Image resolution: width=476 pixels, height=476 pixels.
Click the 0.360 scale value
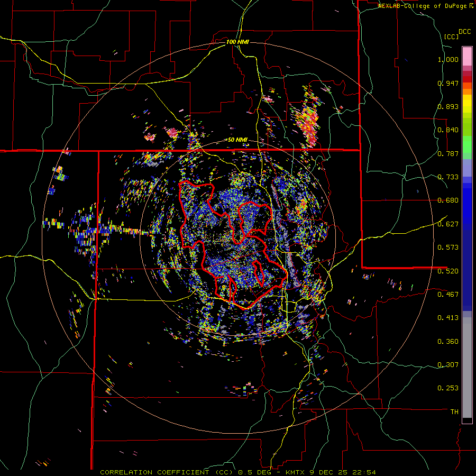tap(448, 341)
